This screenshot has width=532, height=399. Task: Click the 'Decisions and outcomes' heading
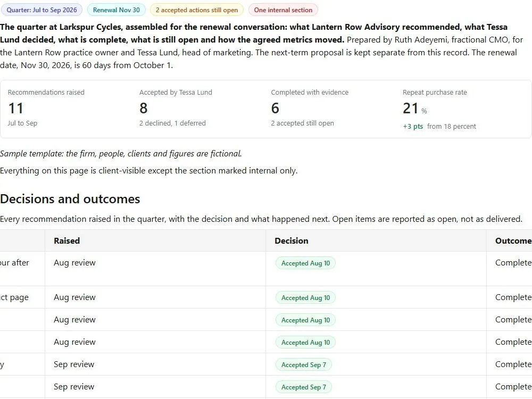(70, 199)
